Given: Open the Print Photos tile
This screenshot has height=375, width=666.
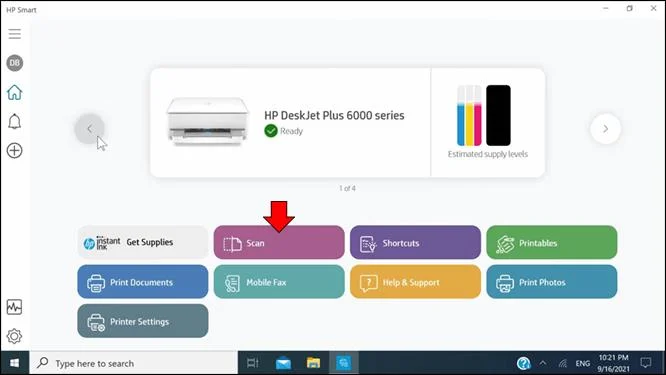Looking at the screenshot, I should point(552,282).
